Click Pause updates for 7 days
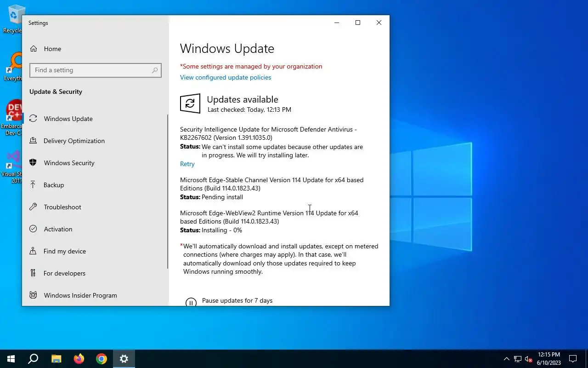The height and width of the screenshot is (368, 588). [x=237, y=300]
